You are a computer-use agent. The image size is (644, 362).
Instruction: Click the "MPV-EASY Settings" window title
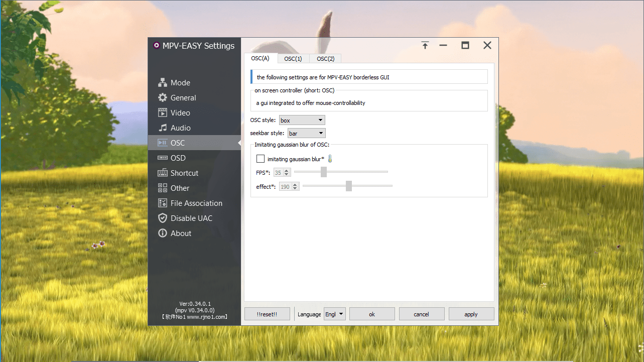click(x=198, y=46)
